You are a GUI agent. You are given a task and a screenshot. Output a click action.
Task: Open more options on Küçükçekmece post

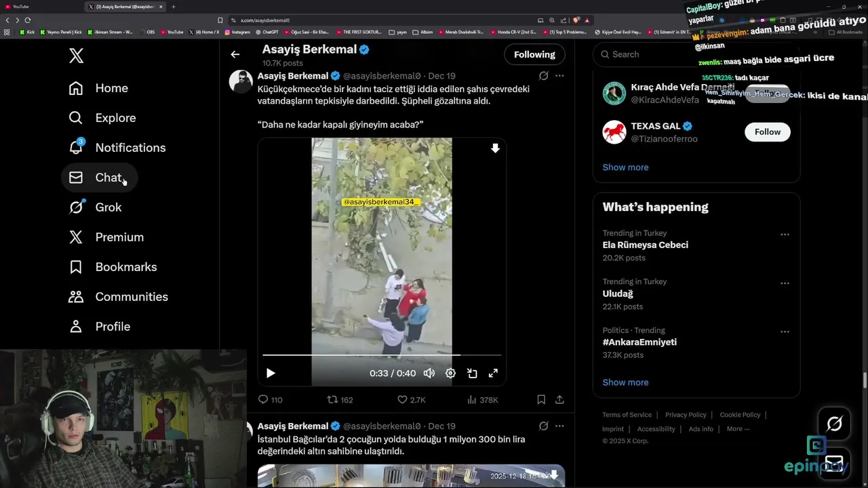(x=559, y=76)
